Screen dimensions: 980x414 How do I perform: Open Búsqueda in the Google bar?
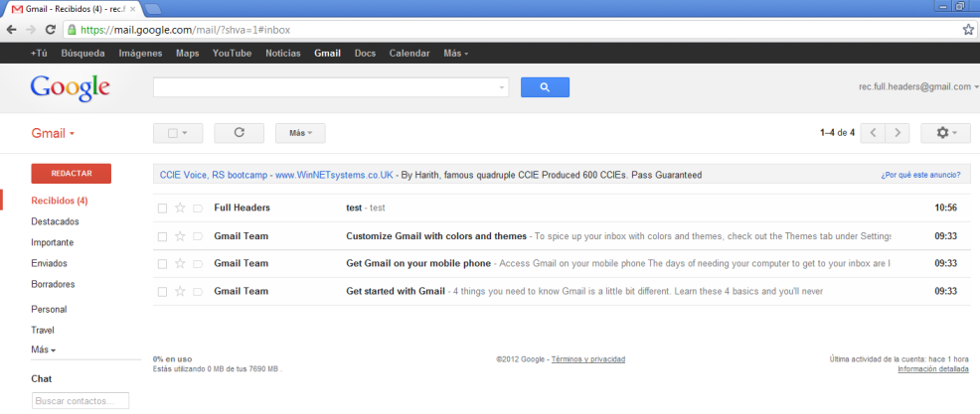coord(83,54)
